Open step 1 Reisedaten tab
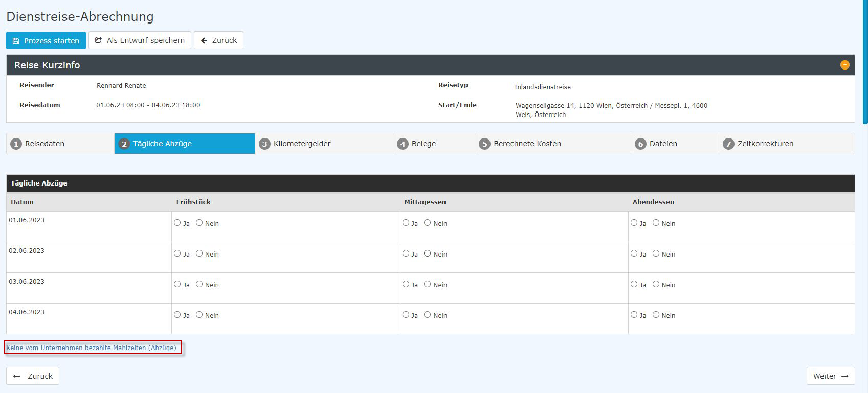Screen dimensions: 868x393 [60, 144]
